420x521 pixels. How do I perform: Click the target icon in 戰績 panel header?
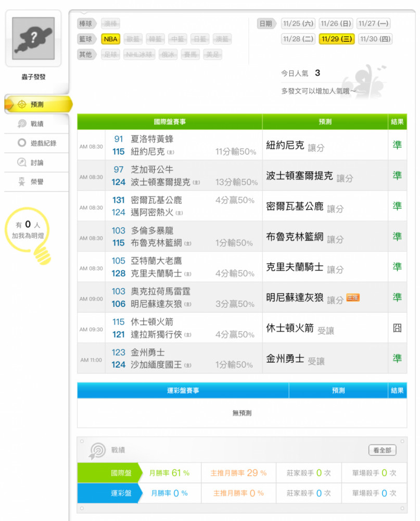tap(97, 451)
